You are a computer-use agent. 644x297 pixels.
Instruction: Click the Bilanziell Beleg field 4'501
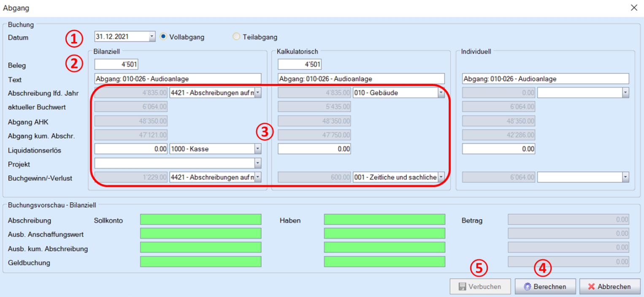tap(116, 64)
